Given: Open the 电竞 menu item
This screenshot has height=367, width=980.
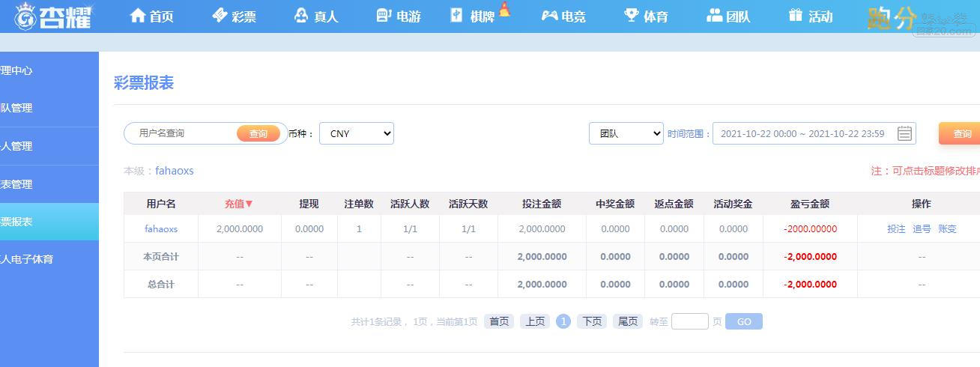Looking at the screenshot, I should coord(573,16).
